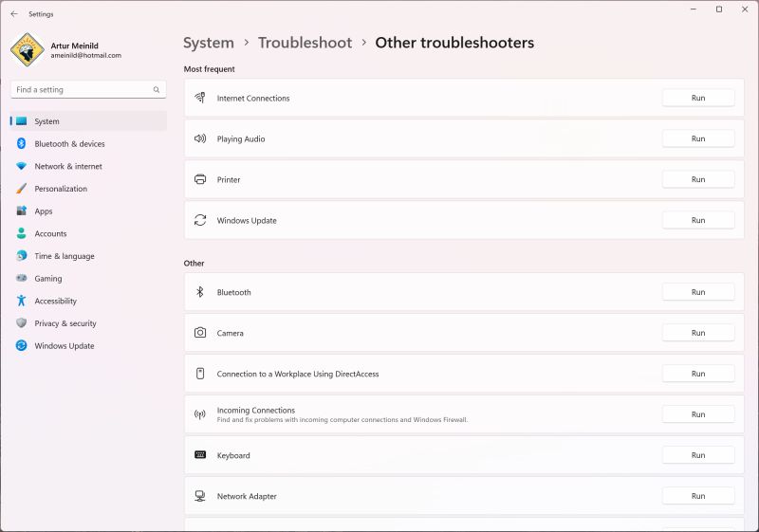Open Privacy & security settings label
This screenshot has height=532, width=759.
65,323
